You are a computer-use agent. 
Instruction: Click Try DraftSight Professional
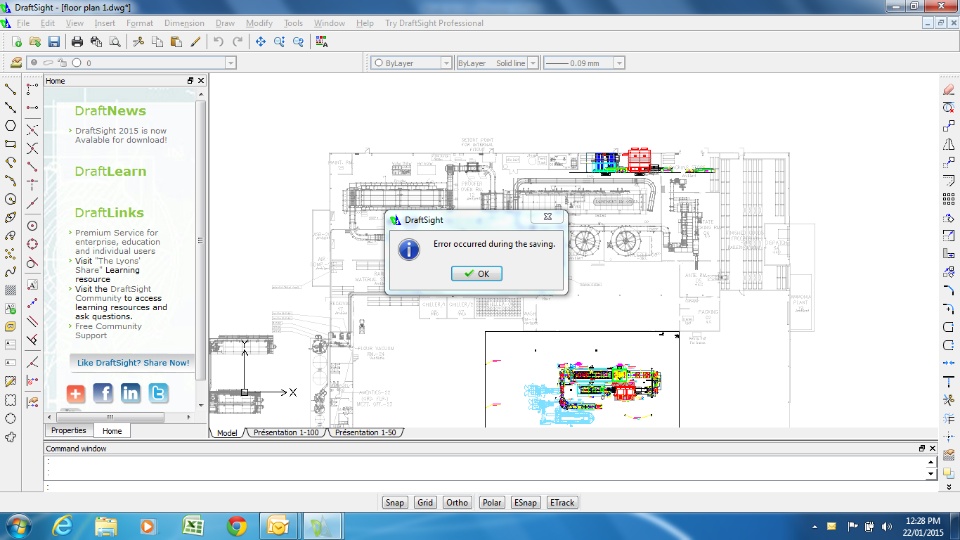pos(434,23)
